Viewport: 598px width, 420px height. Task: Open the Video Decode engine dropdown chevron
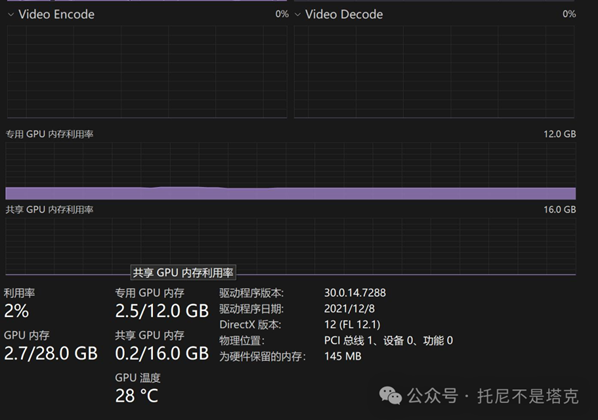point(297,15)
